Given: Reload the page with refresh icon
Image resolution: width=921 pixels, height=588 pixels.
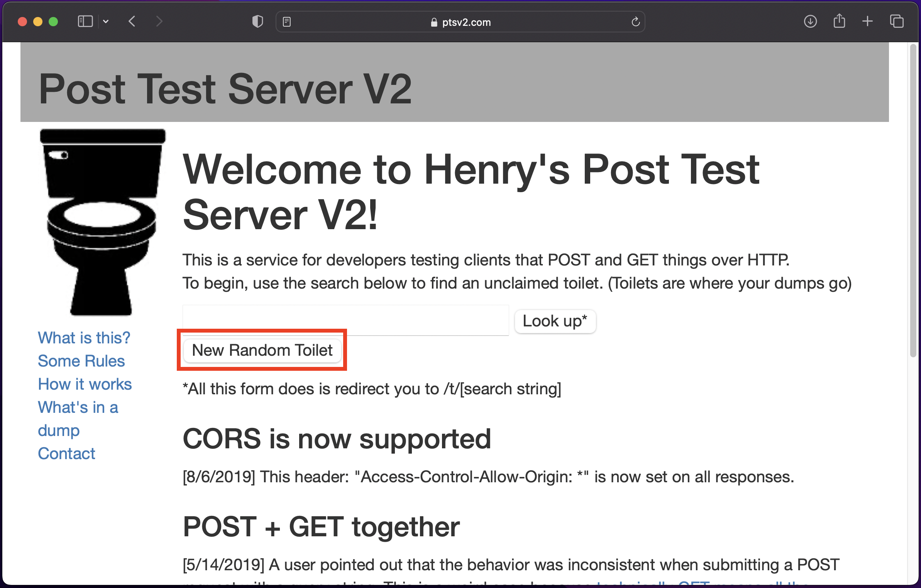Looking at the screenshot, I should tap(635, 22).
